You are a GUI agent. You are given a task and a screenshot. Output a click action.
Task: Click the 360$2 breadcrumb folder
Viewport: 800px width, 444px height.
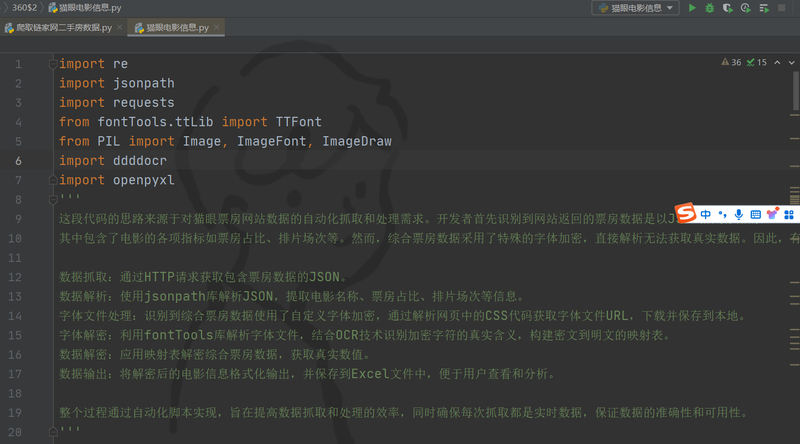point(24,8)
